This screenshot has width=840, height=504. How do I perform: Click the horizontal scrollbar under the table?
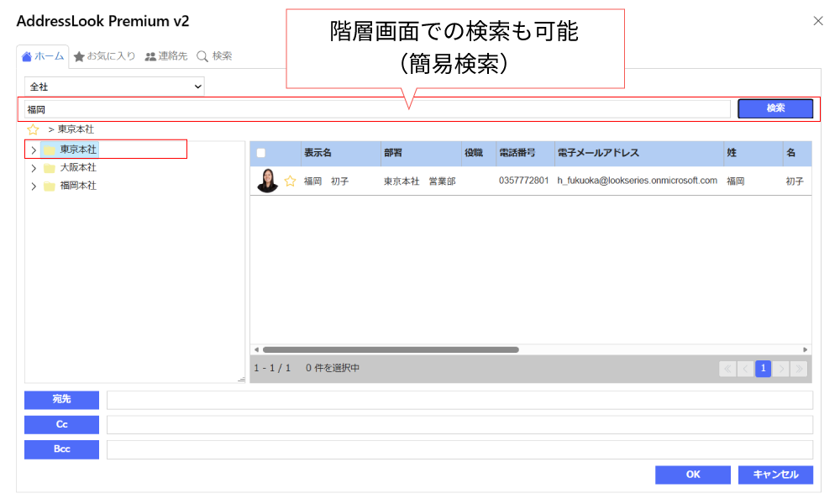[391, 349]
